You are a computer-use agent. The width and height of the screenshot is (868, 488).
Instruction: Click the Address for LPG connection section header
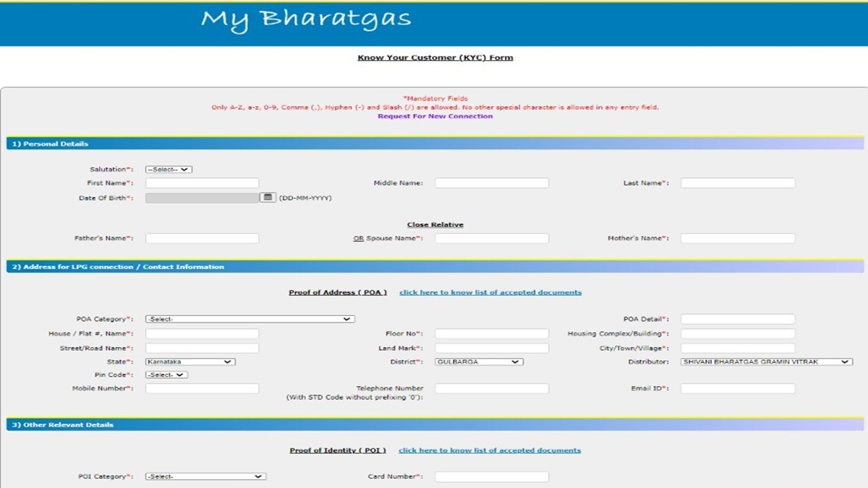434,267
